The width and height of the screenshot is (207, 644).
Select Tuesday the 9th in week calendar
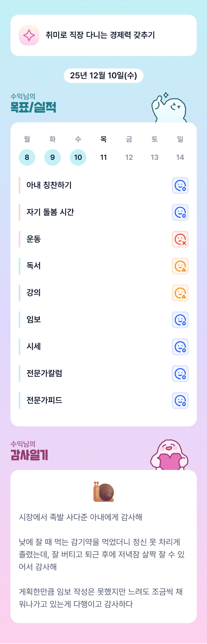(53, 157)
